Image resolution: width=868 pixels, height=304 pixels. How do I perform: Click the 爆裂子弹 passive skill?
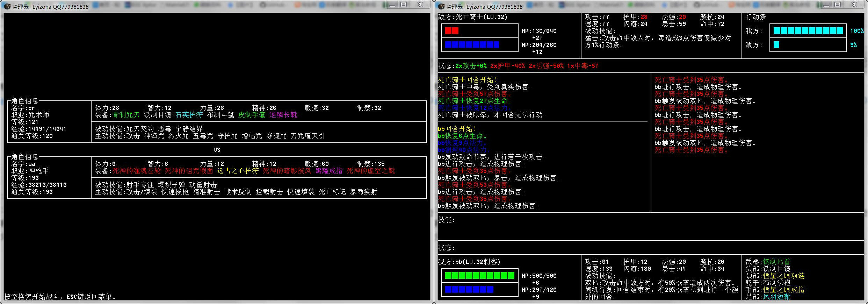click(172, 185)
